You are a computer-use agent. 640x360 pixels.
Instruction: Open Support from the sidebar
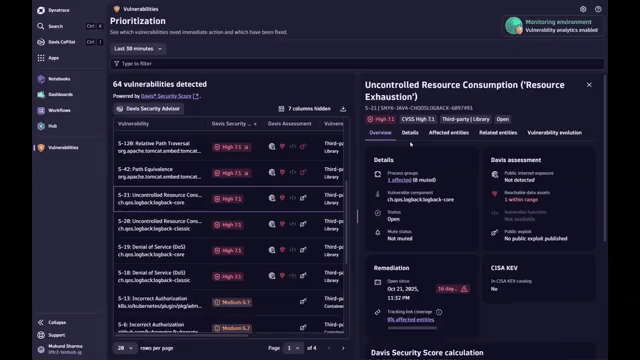[x=56, y=335]
